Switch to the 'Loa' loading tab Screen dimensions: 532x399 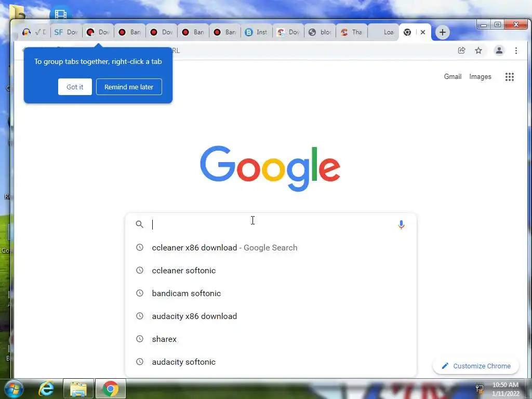383,32
